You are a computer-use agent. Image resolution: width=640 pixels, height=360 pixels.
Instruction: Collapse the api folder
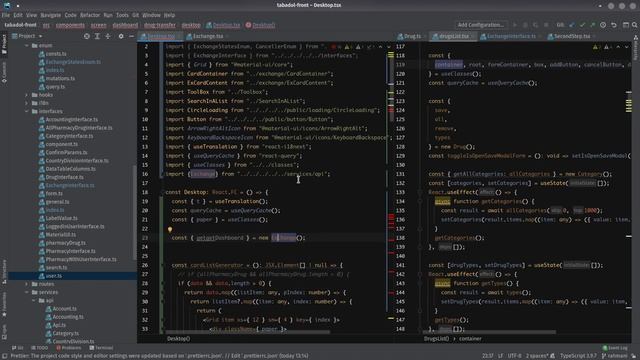34,300
